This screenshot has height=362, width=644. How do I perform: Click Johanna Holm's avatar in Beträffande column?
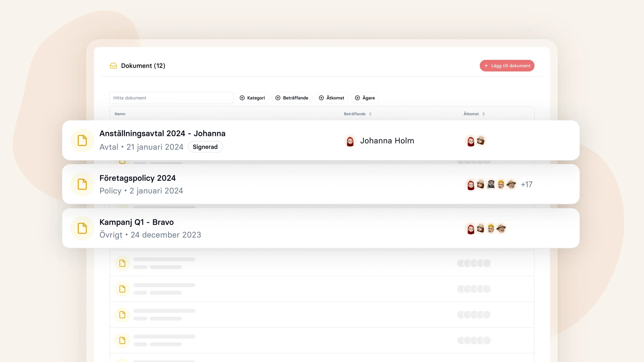[x=350, y=141]
